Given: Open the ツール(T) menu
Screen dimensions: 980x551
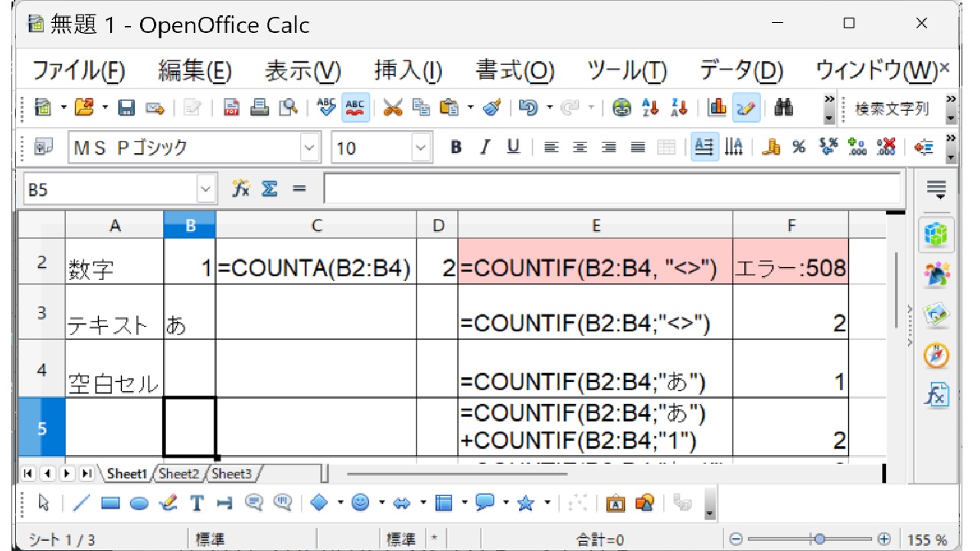Looking at the screenshot, I should (x=627, y=71).
